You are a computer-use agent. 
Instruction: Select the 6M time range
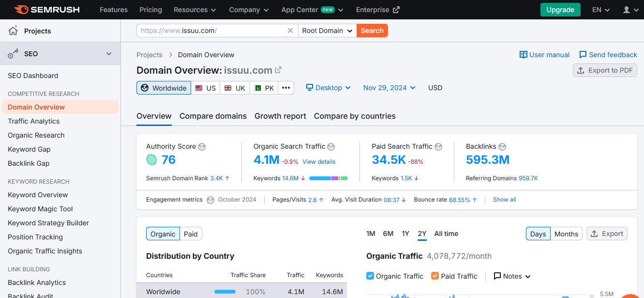coord(388,234)
